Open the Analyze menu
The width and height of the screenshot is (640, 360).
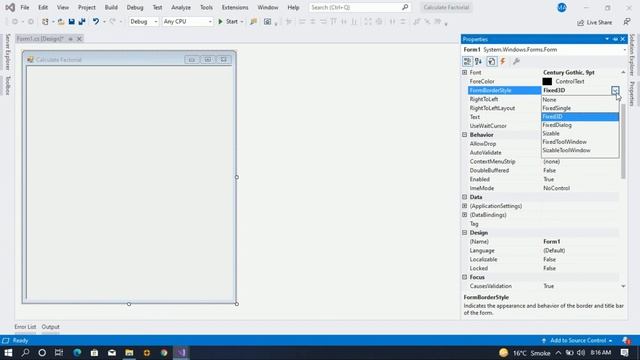(x=181, y=7)
